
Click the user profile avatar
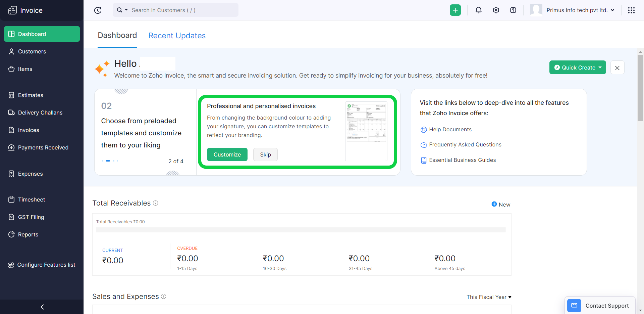(536, 10)
